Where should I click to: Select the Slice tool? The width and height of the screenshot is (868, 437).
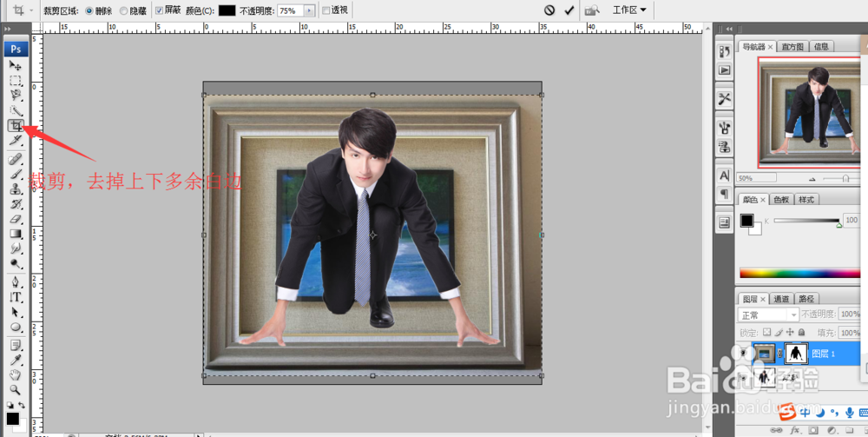click(16, 140)
